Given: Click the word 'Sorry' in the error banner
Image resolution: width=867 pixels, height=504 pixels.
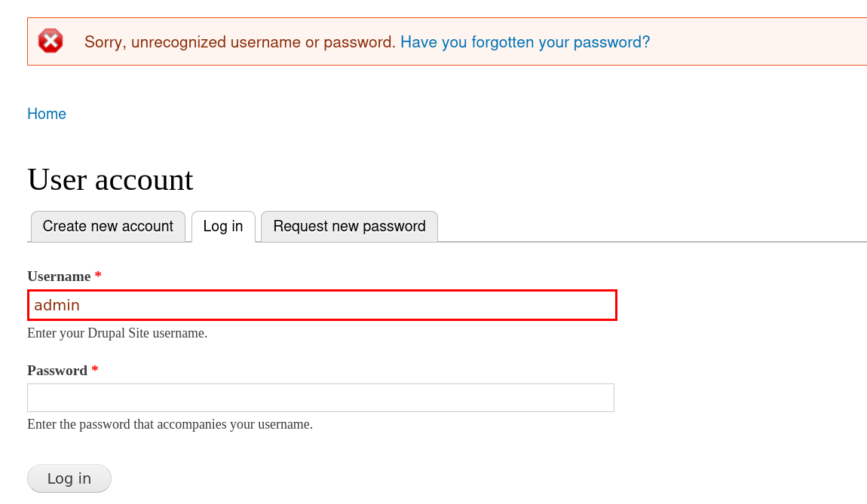Looking at the screenshot, I should [104, 42].
